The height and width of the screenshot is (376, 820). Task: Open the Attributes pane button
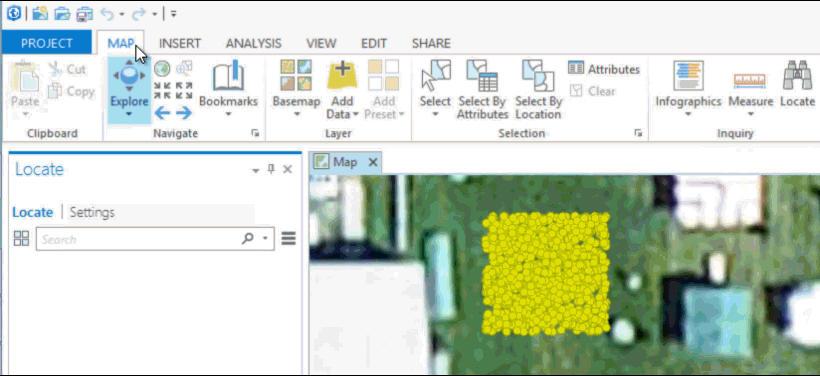point(604,69)
